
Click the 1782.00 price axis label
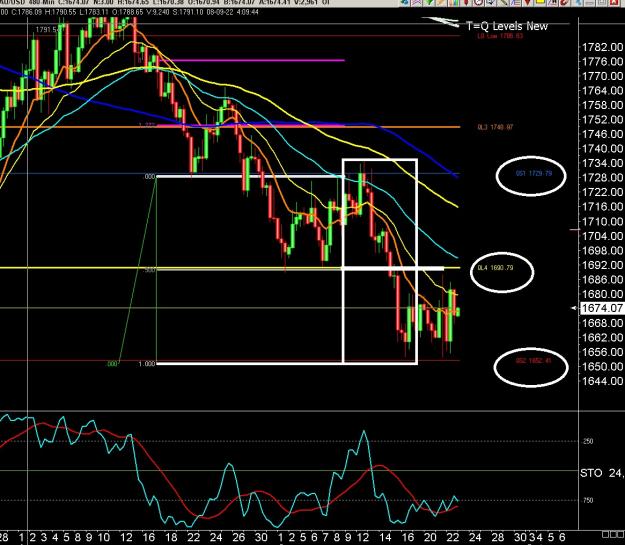(x=602, y=47)
